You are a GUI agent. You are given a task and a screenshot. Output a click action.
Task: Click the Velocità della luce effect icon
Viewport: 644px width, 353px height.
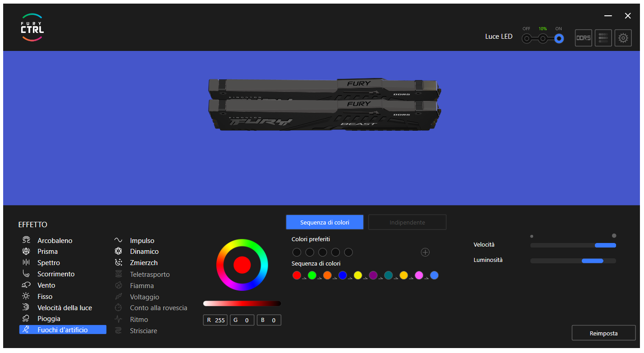pos(27,308)
